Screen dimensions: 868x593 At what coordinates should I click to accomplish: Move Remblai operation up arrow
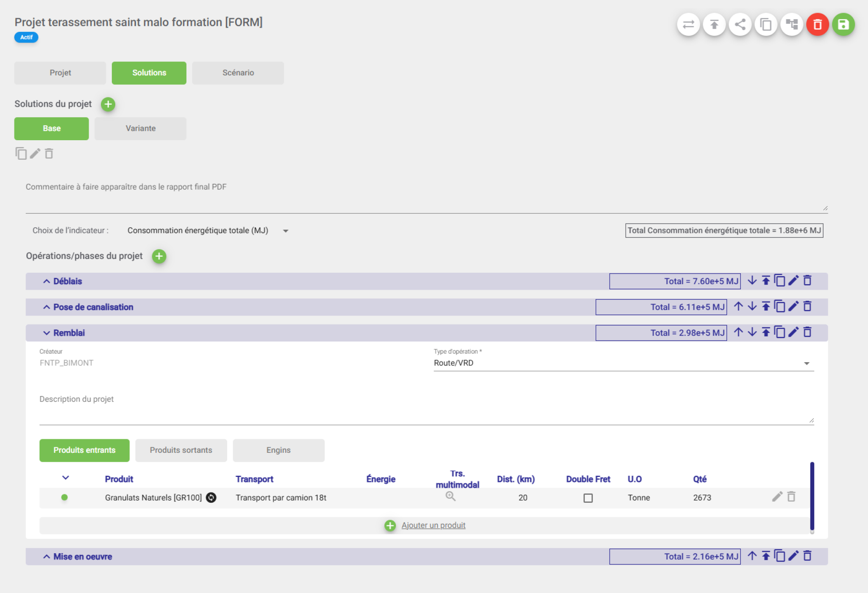click(738, 333)
